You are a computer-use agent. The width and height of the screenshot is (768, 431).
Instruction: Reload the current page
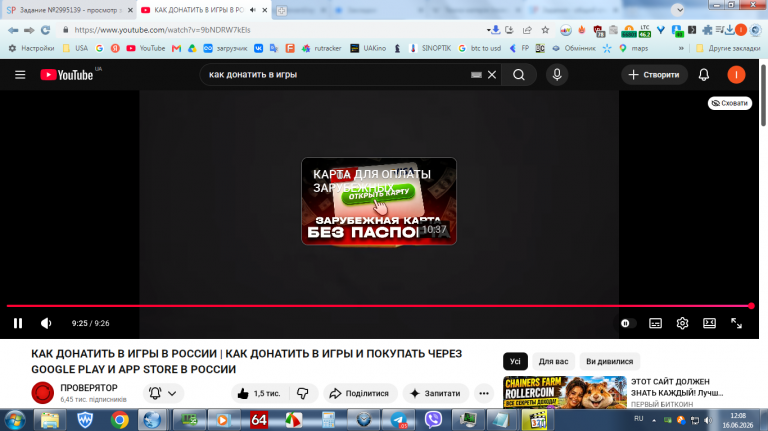pos(46,30)
